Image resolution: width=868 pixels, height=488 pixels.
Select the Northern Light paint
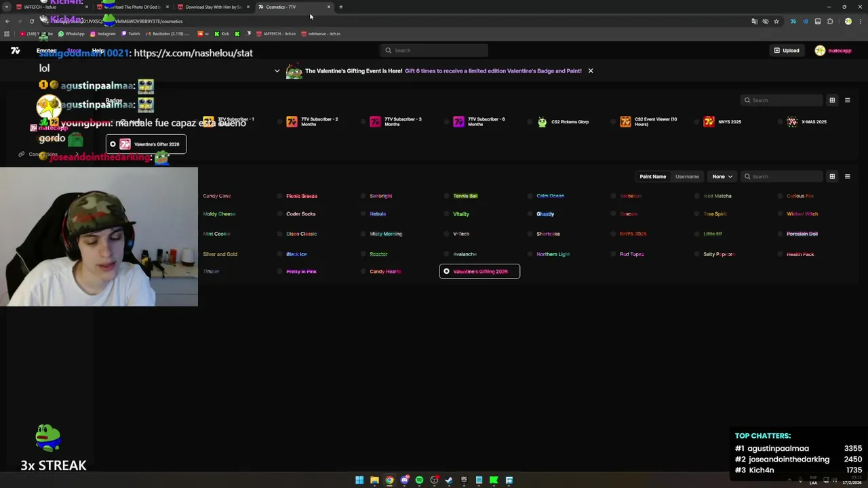click(x=553, y=254)
